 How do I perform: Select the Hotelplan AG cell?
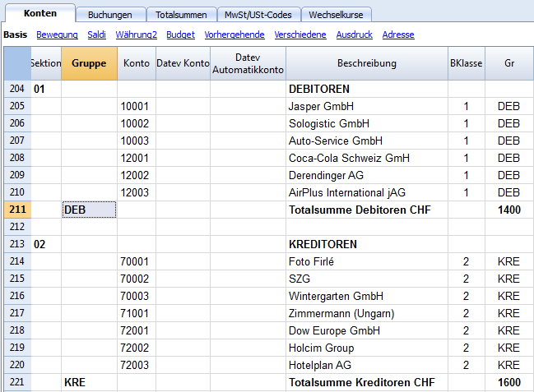tap(367, 365)
